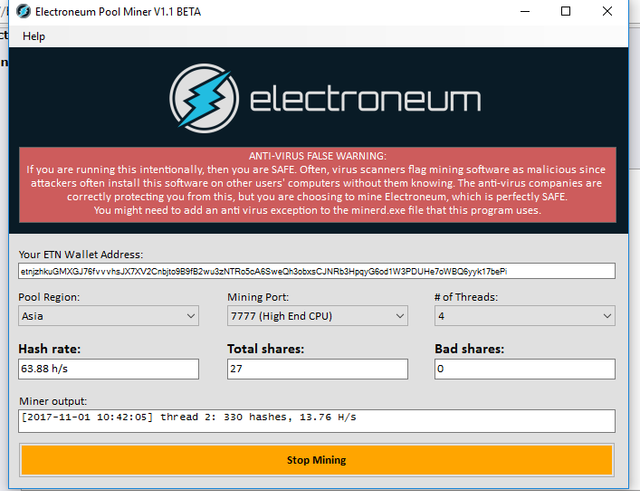
Task: Click the Miner output text box
Action: (317, 421)
